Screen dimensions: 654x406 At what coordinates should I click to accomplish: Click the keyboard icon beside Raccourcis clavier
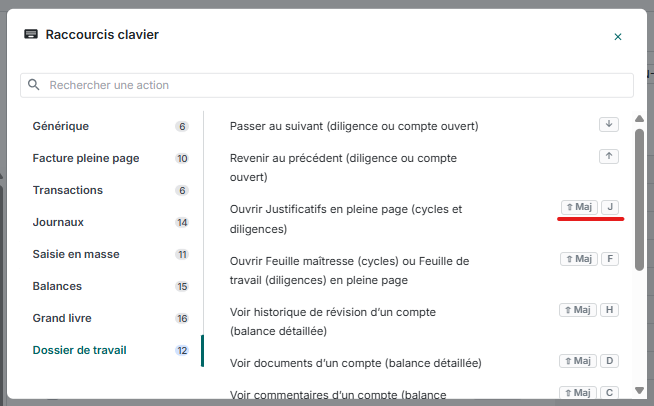(31, 35)
